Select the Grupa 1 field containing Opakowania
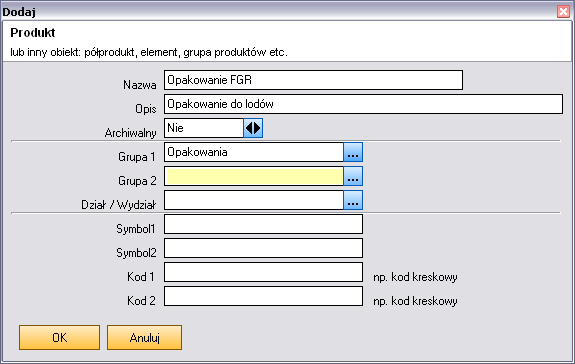575x364 pixels. (x=254, y=152)
